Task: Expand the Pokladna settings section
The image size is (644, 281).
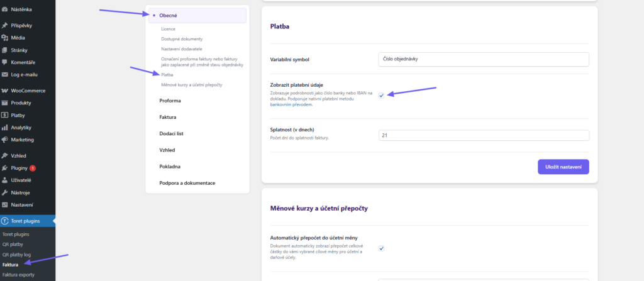Action: 170,167
